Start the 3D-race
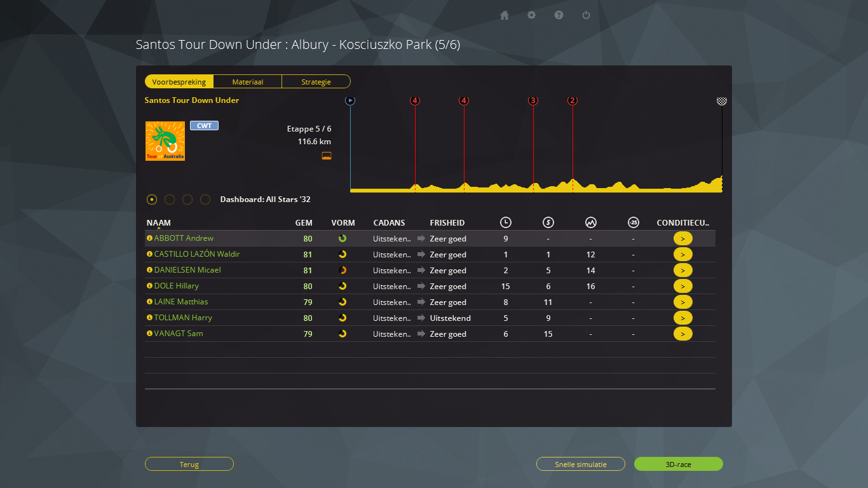 click(x=678, y=464)
